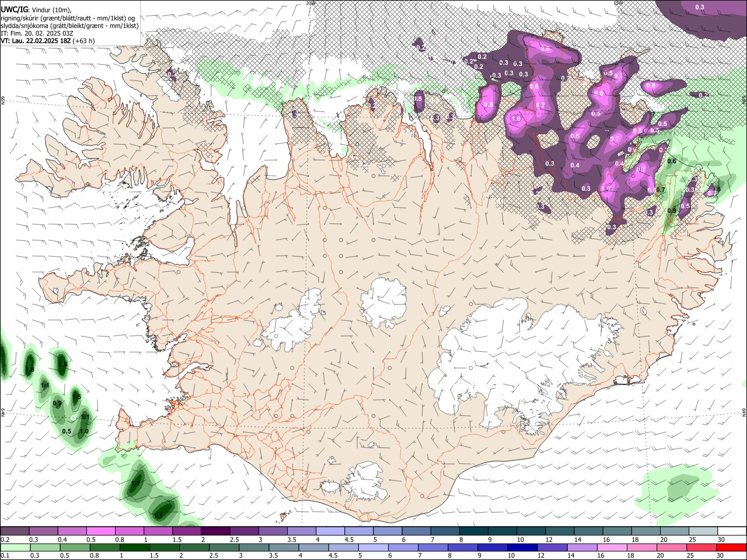The width and height of the screenshot is (747, 560).
Task: Click the pink rain swatch between 20 and 25
Action: click(671, 547)
